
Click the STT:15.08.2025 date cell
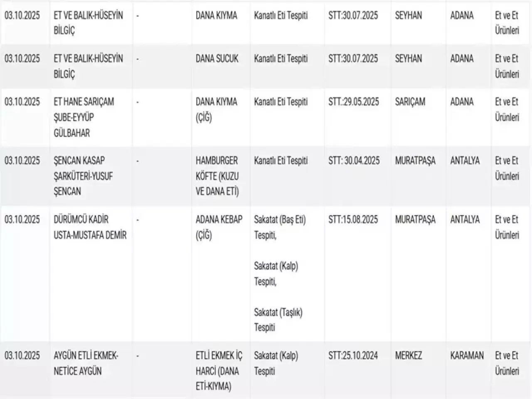pos(353,219)
